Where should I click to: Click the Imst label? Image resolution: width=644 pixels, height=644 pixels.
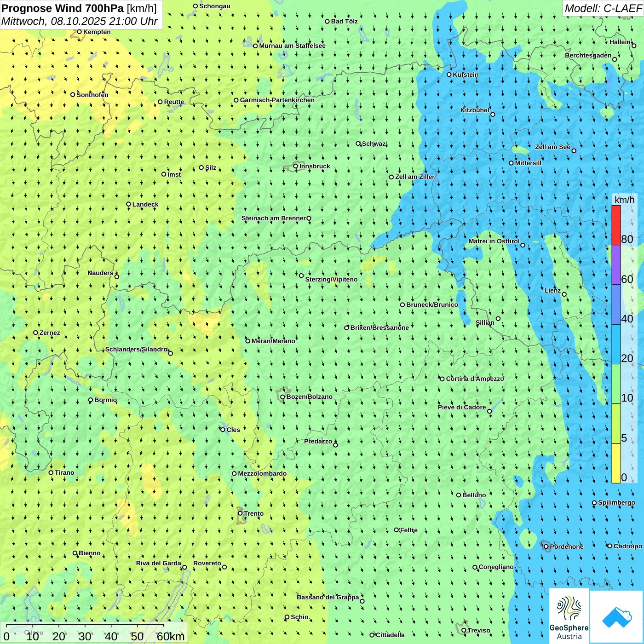pos(174,174)
